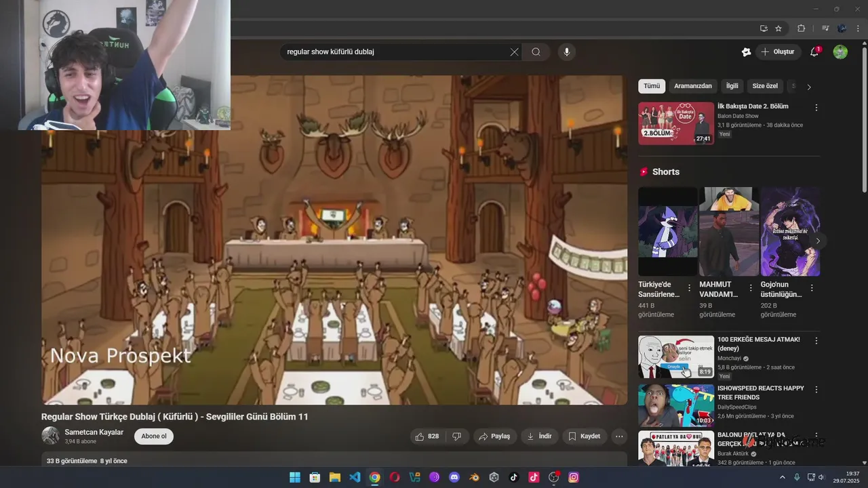Screen dimensions: 868x488
Task: Open options for Gojo'nun üstünlüğün short
Action: (812, 288)
